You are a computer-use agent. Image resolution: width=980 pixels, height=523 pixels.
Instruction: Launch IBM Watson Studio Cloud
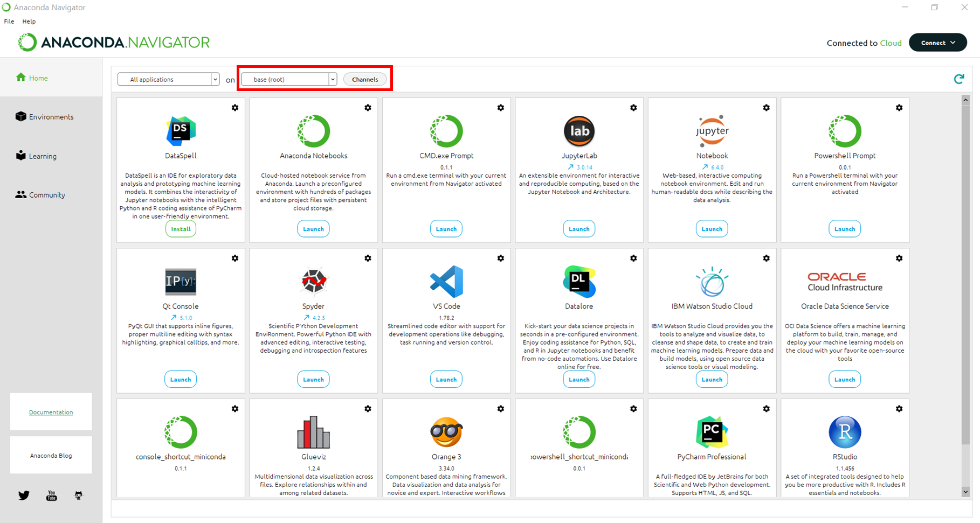tap(712, 379)
